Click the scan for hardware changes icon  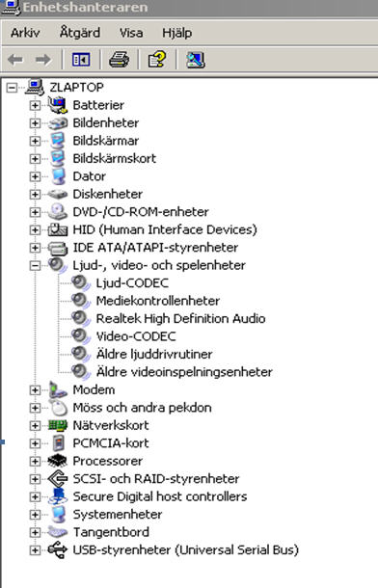click(196, 60)
